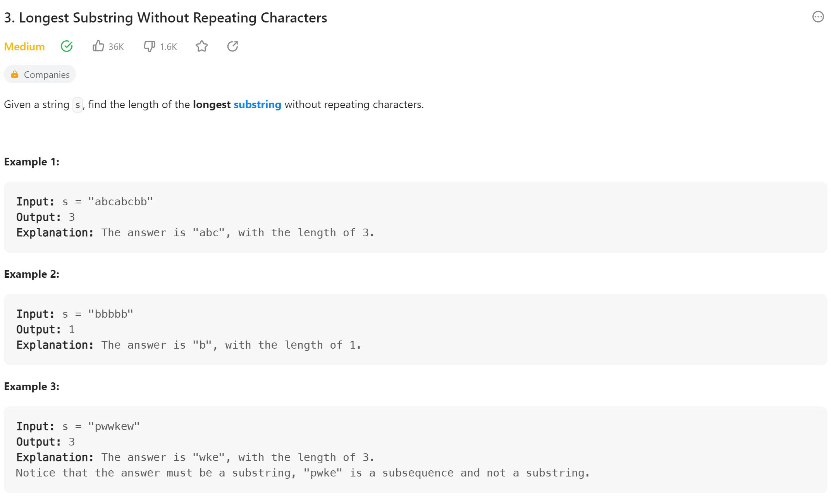Click the Example 3 heading
The image size is (831, 504).
(x=32, y=387)
